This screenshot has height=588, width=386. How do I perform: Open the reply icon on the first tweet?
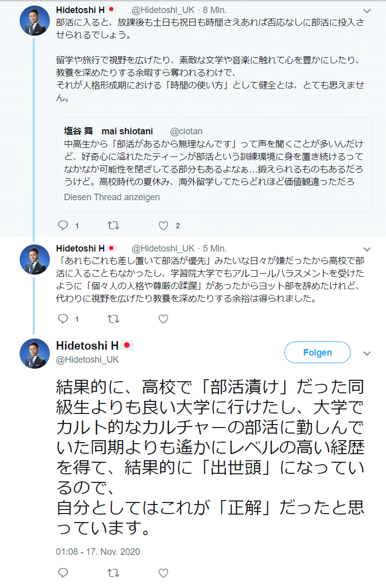[62, 225]
